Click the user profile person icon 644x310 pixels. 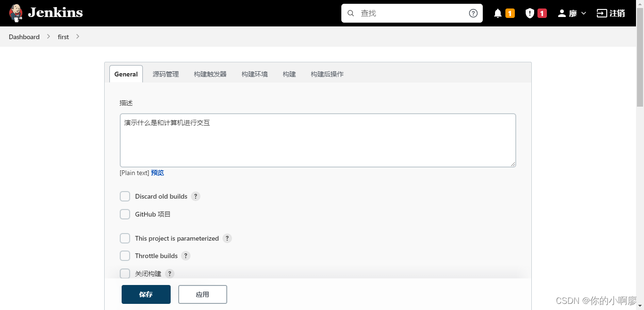click(562, 13)
